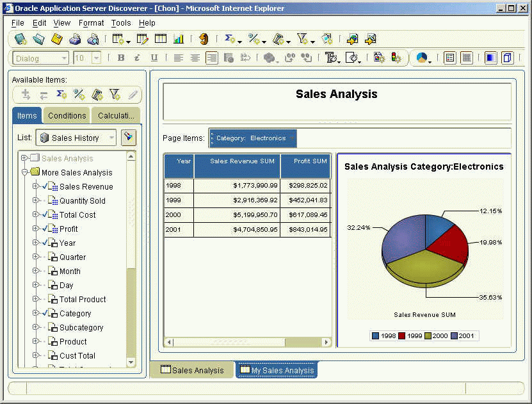Click the item tree's scroll down arrow
Viewport: 532px width, 404px height.
click(x=131, y=362)
